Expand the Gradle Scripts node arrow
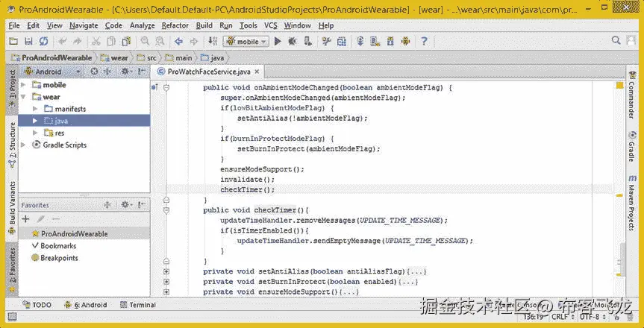The height and width of the screenshot is (328, 644). click(x=23, y=145)
